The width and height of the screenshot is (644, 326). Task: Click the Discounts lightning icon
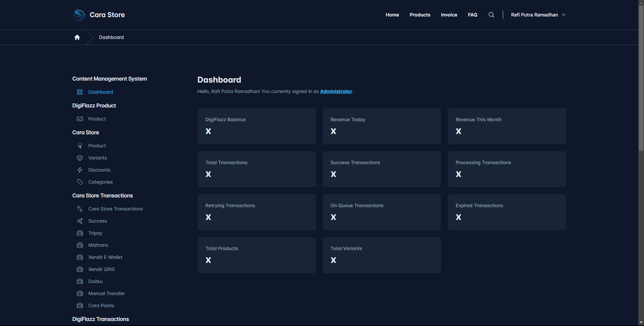pyautogui.click(x=80, y=170)
